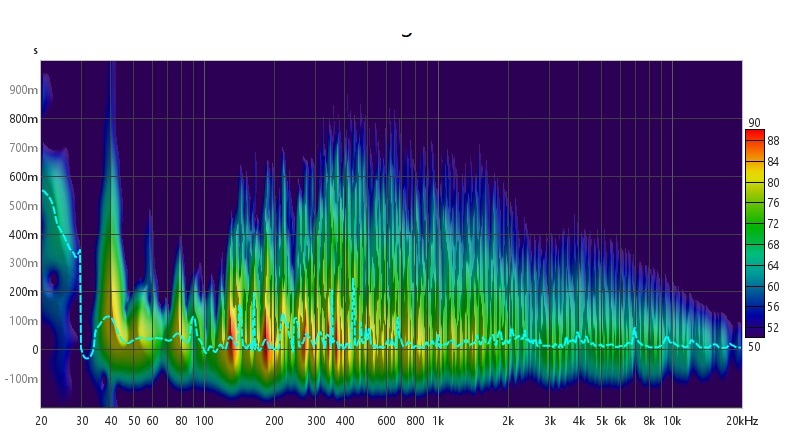
Task: Click the 100 label on frequency axis
Action: point(204,421)
